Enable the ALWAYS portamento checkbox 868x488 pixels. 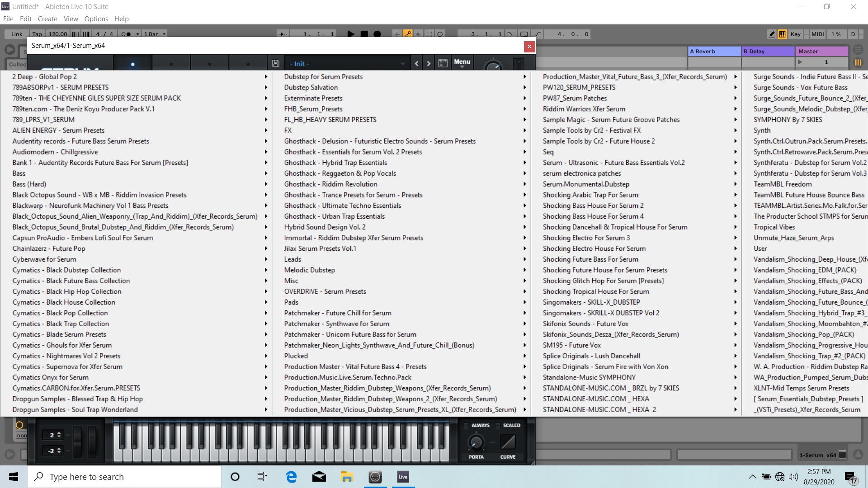click(467, 425)
